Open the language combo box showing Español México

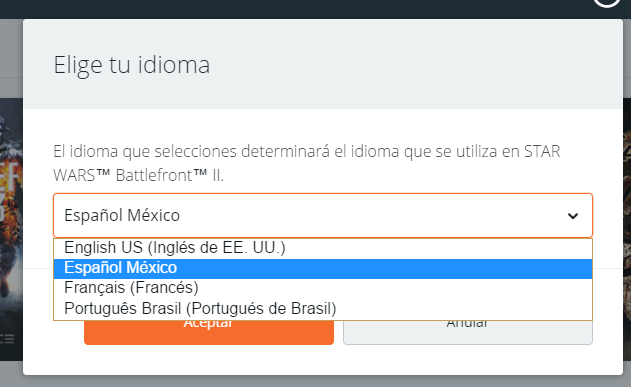(323, 216)
